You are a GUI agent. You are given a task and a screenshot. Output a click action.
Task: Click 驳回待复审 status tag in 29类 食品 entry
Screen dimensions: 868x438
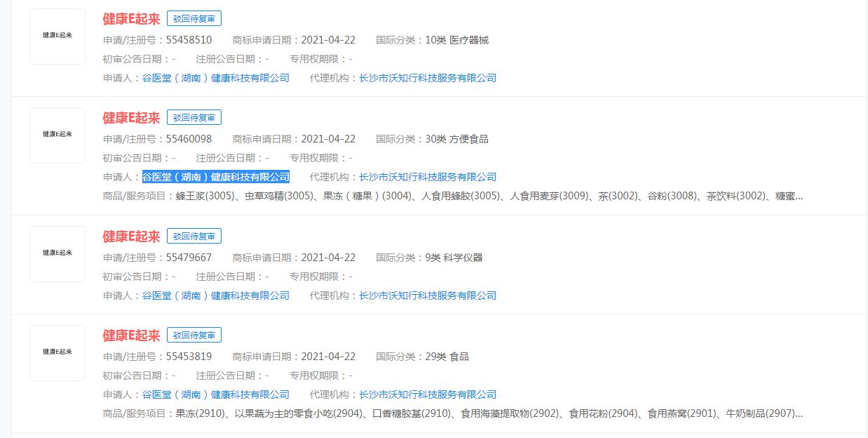tap(194, 336)
